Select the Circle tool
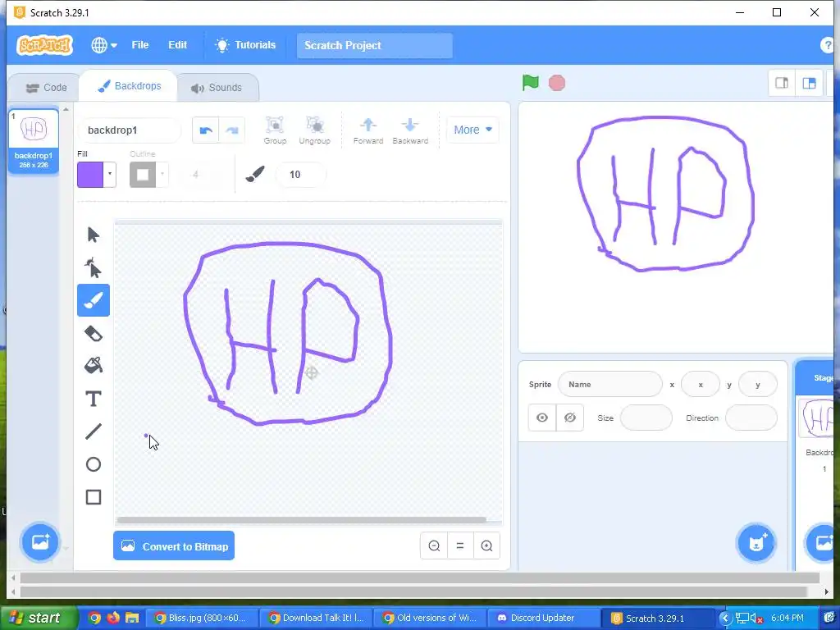Viewport: 840px width, 630px height. [x=94, y=464]
